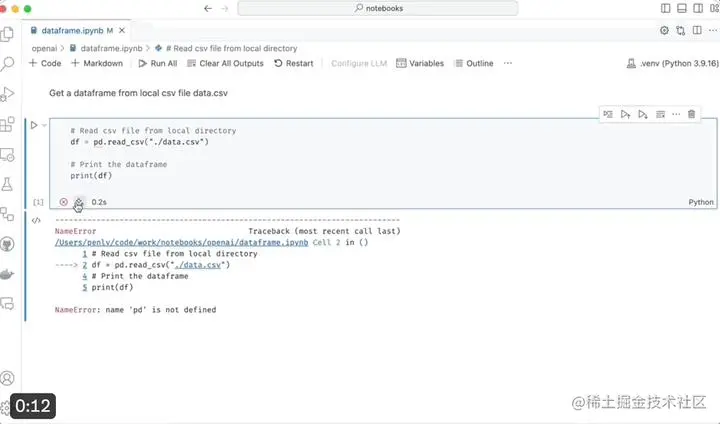Change the cell language mode Python

pyautogui.click(x=701, y=202)
